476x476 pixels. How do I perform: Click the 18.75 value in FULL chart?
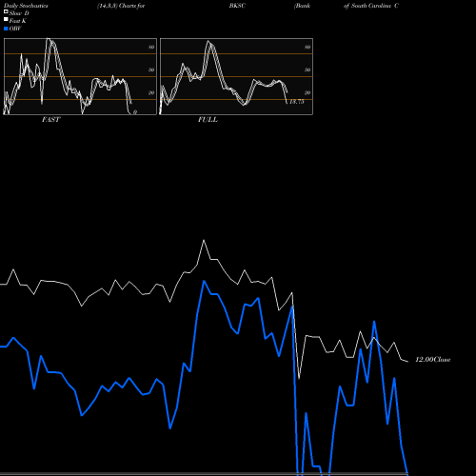(x=297, y=102)
